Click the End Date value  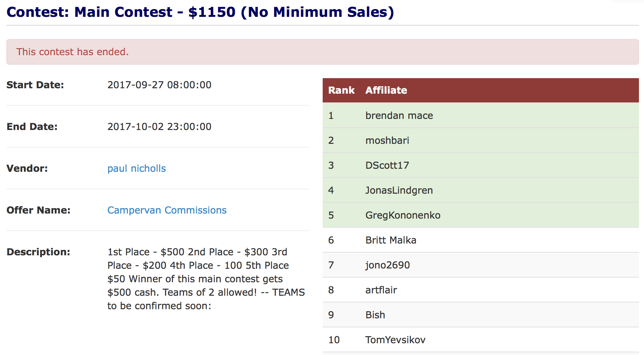coord(159,127)
